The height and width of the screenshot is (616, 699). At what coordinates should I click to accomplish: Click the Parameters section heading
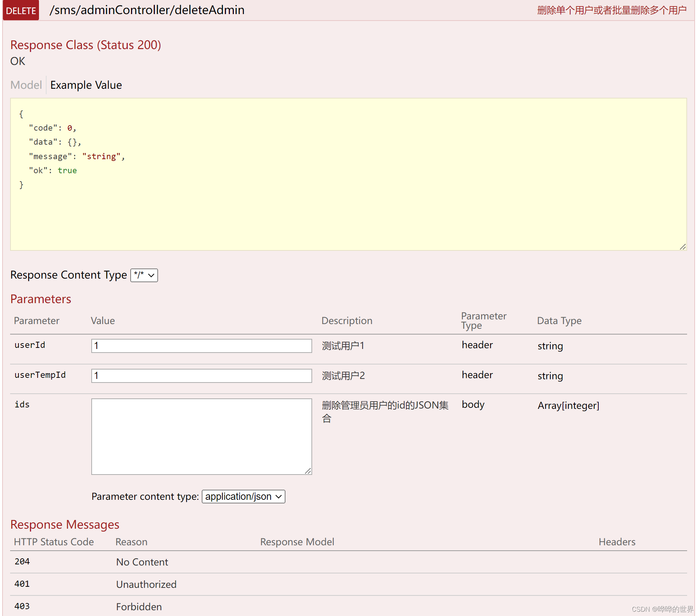pyautogui.click(x=41, y=299)
